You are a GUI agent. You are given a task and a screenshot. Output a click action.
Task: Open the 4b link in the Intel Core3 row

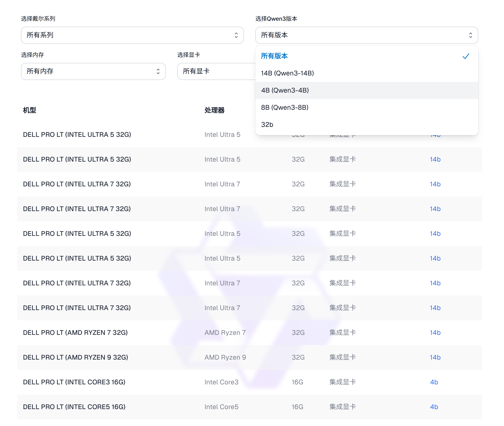[x=434, y=382]
